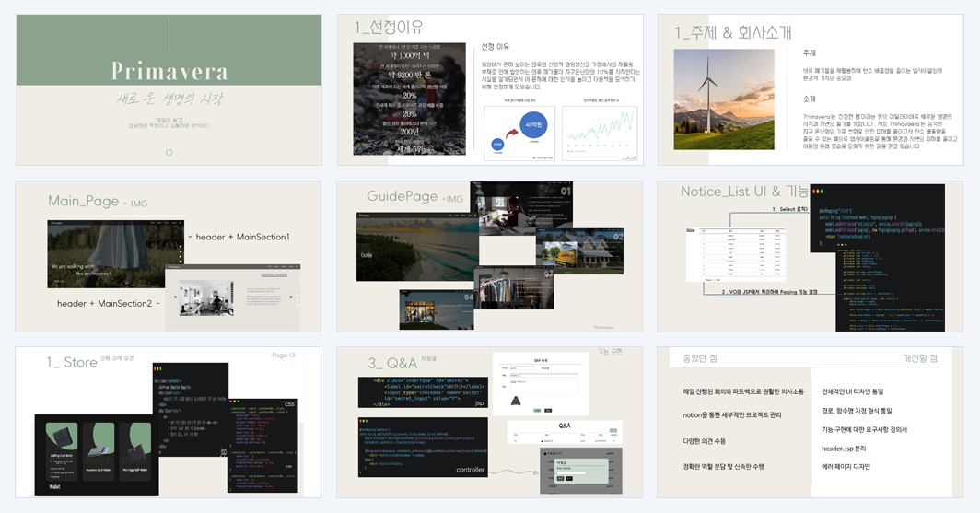Screen dimensions: 980x513
Task: Click the '소개' heading
Action: coord(810,99)
